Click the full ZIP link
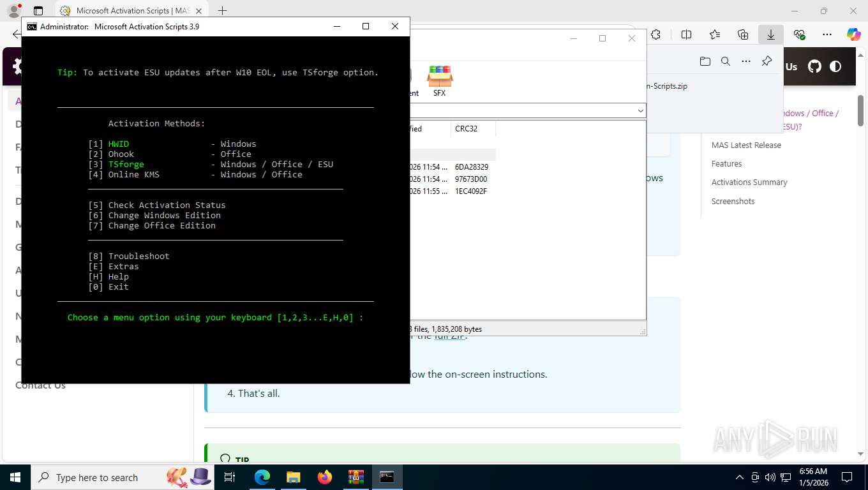868x490 pixels. (x=449, y=336)
